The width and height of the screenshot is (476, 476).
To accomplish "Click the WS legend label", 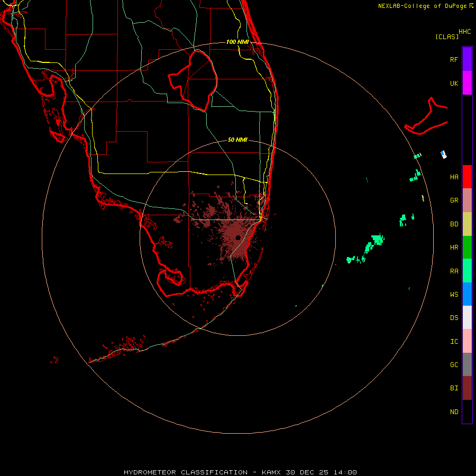I will point(454,294).
